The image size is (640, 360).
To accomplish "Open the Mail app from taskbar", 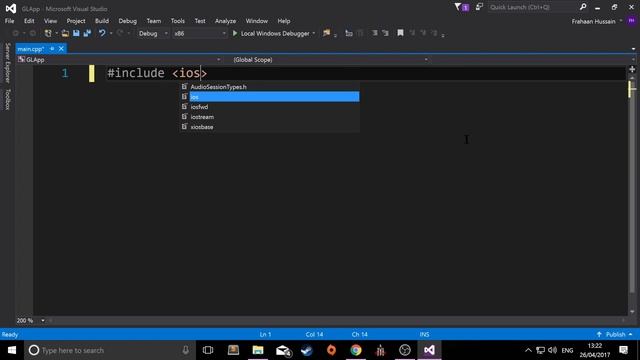I will tap(283, 350).
